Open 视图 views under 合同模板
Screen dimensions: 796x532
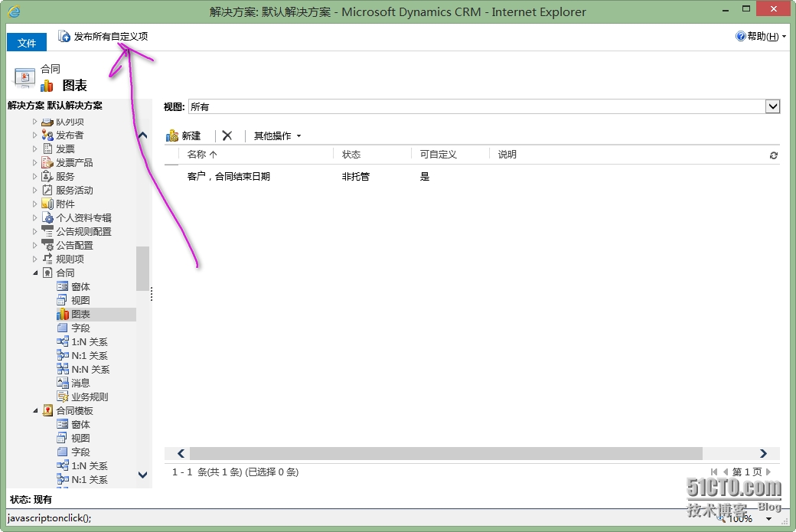pyautogui.click(x=73, y=438)
